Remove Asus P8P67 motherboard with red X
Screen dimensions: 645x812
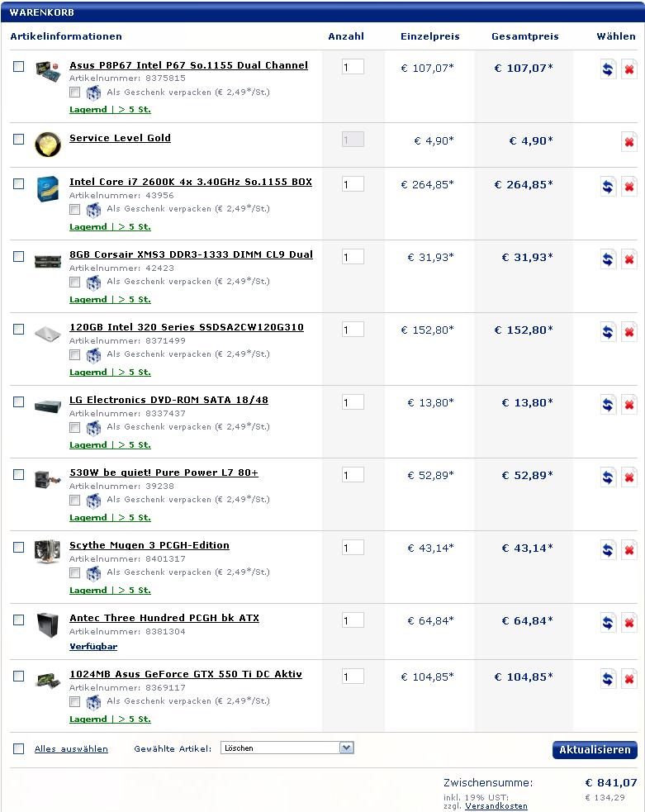coord(629,69)
